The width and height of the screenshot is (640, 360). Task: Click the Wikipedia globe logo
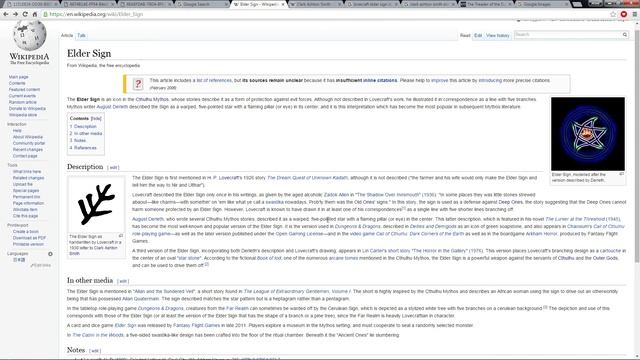(x=29, y=36)
